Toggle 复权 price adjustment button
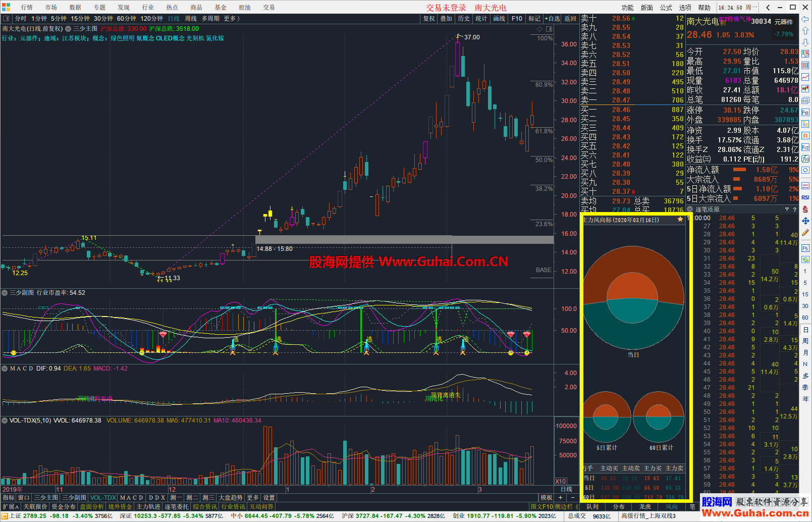 tap(429, 19)
